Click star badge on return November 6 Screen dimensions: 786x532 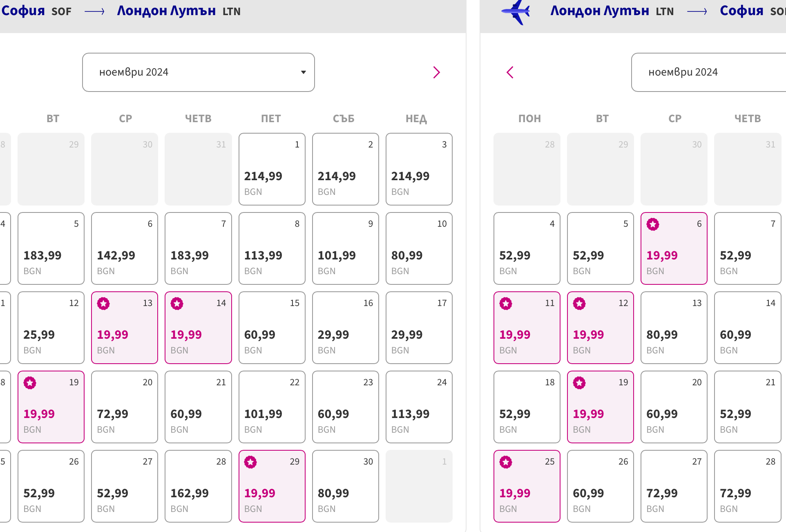coord(653,224)
